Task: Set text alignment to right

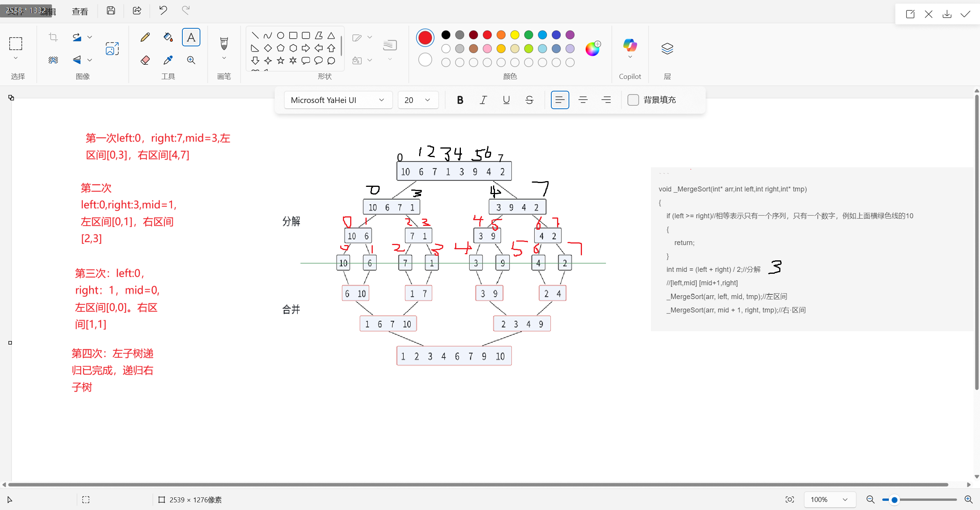Action: 606,100
